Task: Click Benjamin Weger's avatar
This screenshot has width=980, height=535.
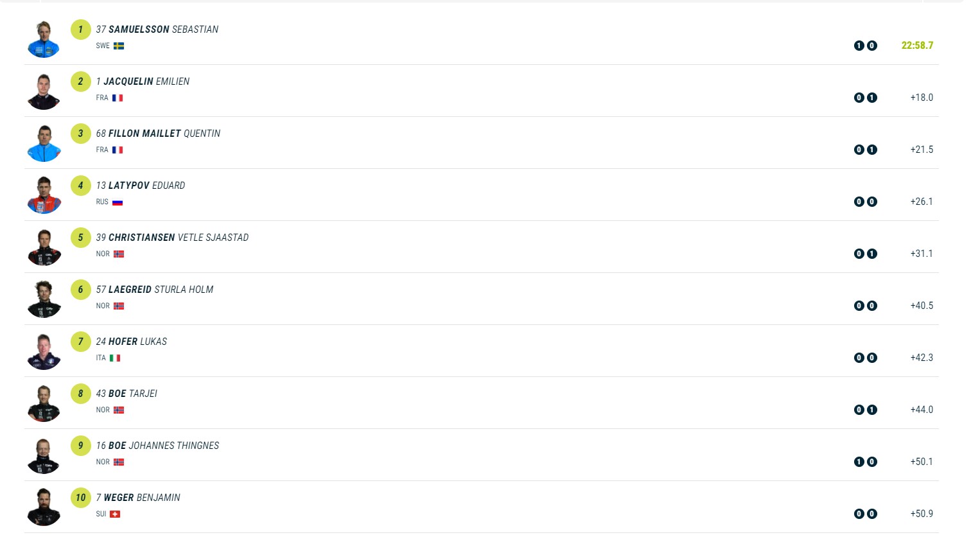Action: click(44, 507)
